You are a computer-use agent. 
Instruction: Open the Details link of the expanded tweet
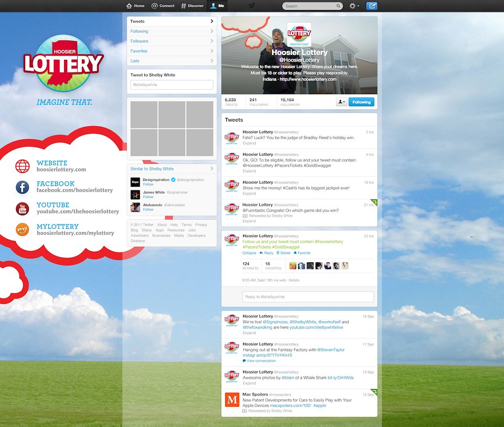click(x=294, y=280)
